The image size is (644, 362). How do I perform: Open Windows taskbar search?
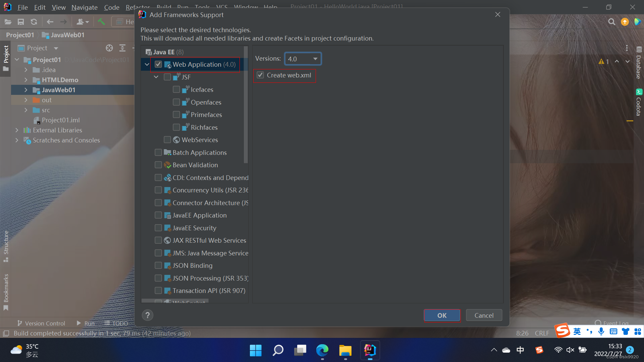[278, 351]
